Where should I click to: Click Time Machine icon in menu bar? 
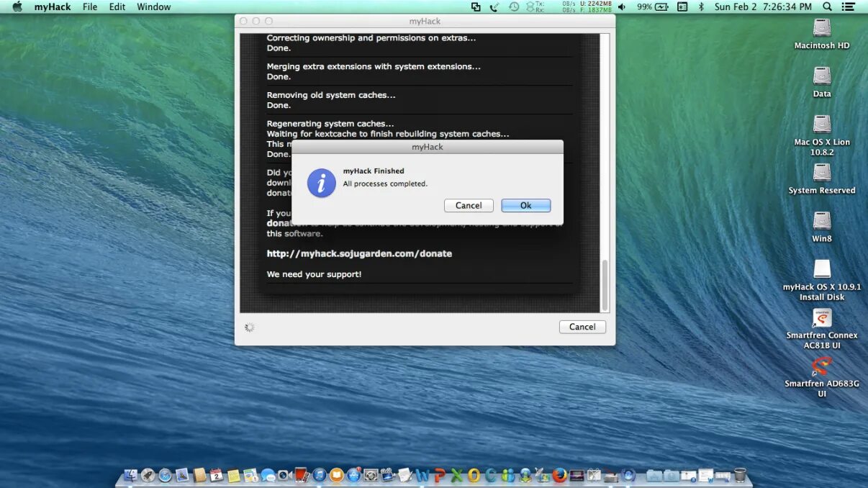coord(514,6)
